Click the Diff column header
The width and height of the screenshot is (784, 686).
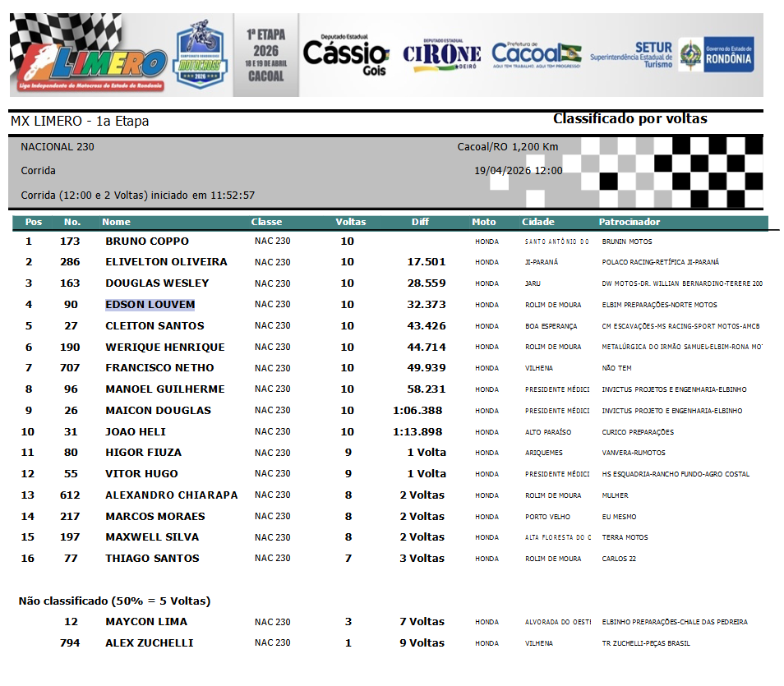(x=420, y=222)
